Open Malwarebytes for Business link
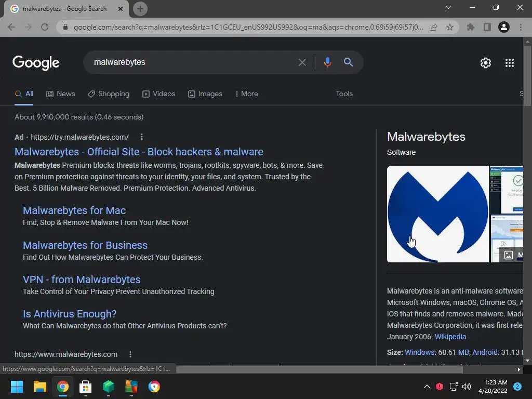 tap(85, 245)
